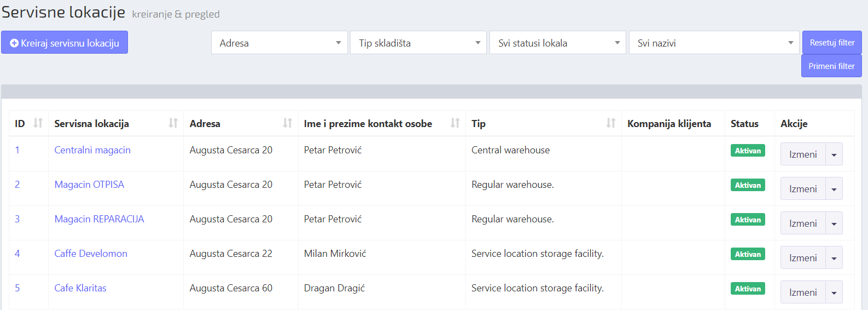This screenshot has width=868, height=310.
Task: Open Centralni magacin location link
Action: coord(92,150)
